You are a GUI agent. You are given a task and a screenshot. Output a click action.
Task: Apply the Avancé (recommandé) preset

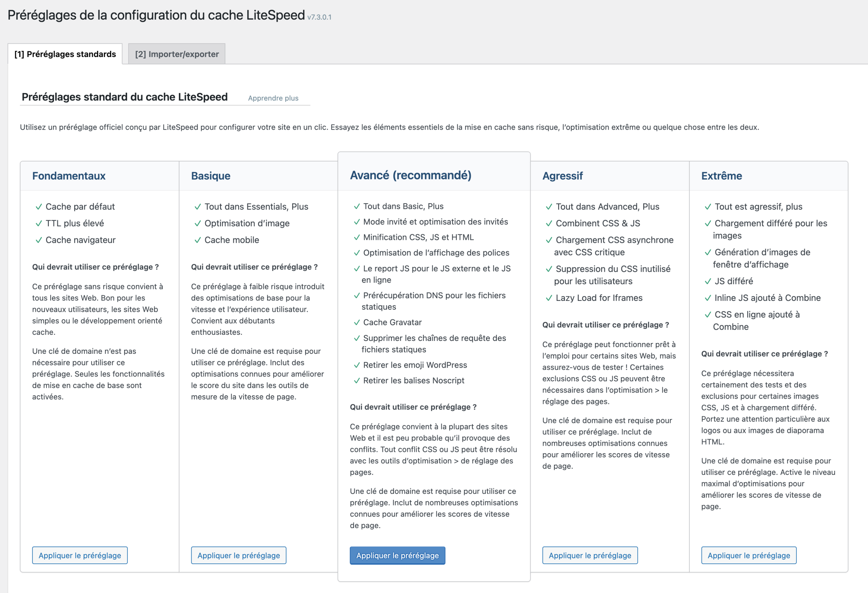pos(397,555)
